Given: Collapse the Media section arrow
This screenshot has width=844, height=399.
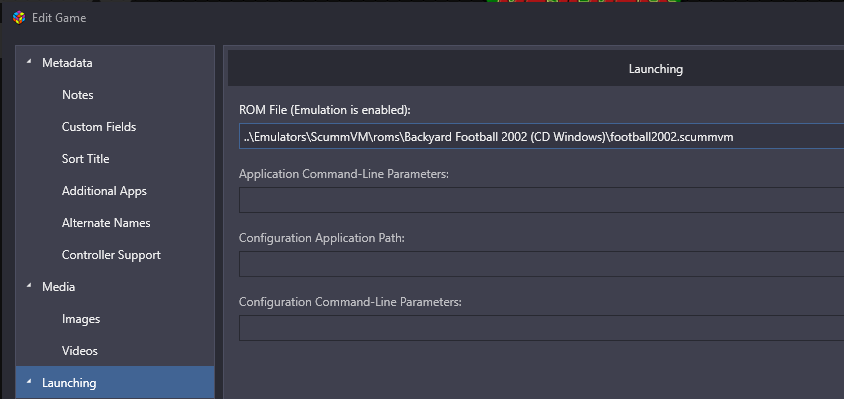Looking at the screenshot, I should coord(29,286).
